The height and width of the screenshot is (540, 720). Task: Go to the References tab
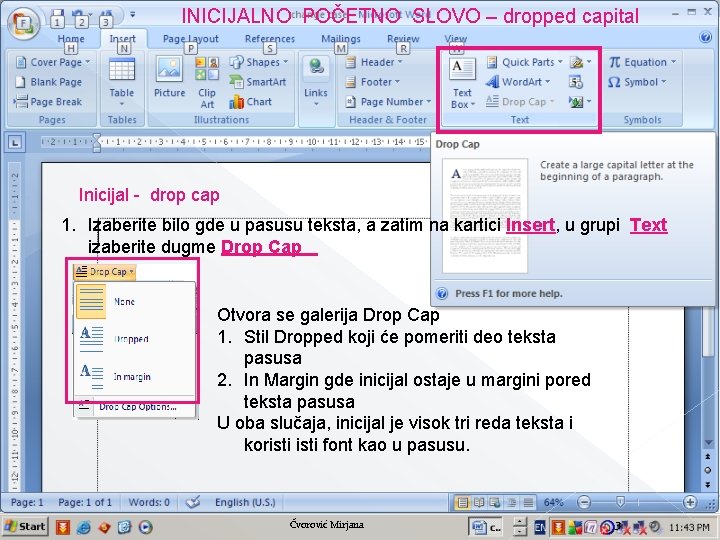270,39
